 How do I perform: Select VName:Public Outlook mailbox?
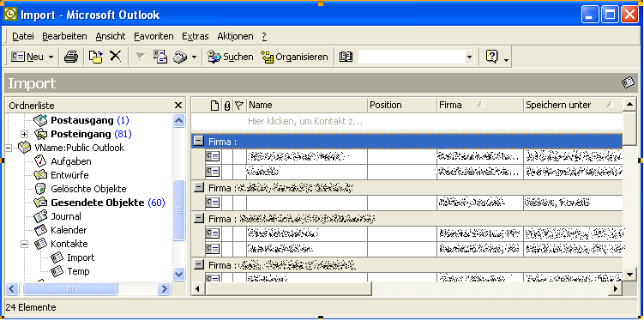point(79,148)
